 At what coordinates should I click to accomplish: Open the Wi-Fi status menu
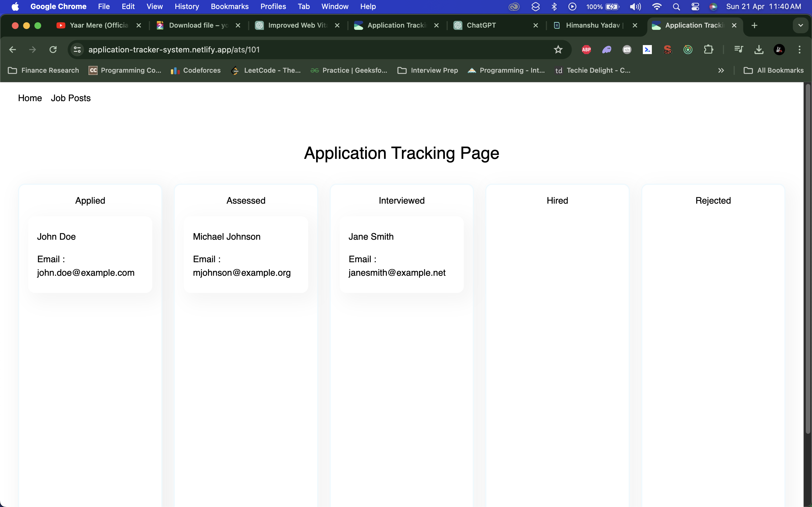(657, 7)
